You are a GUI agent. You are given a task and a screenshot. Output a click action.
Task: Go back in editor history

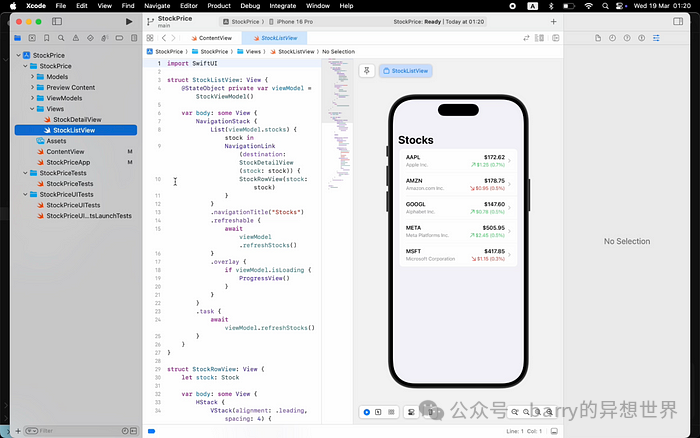click(x=164, y=38)
